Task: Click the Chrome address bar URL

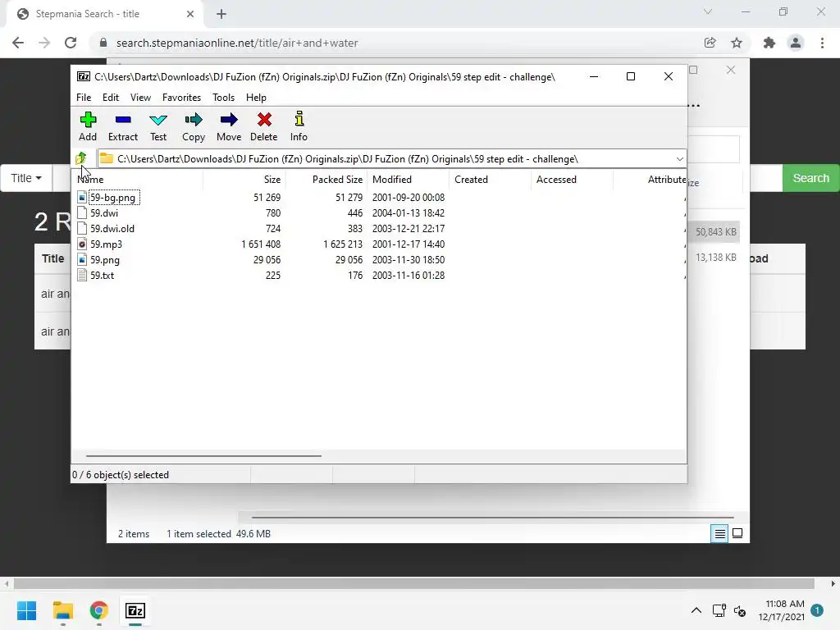Action: click(237, 43)
